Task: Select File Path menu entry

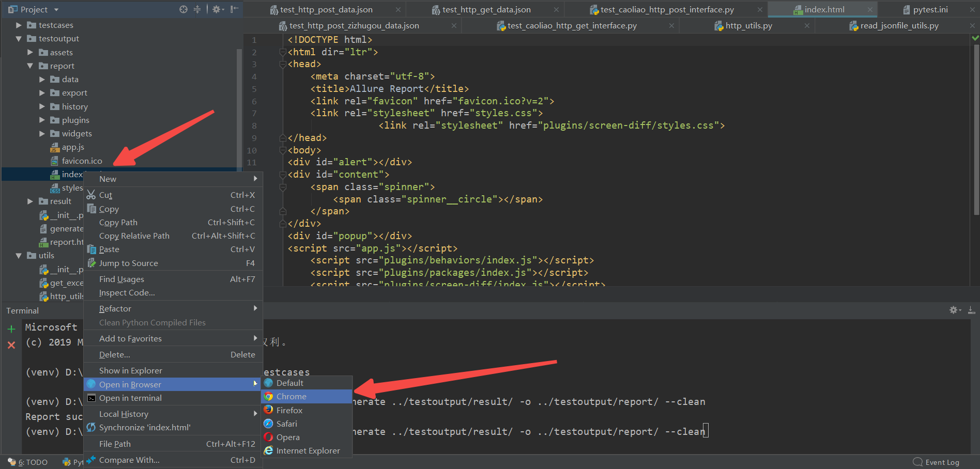Action: [x=173, y=444]
